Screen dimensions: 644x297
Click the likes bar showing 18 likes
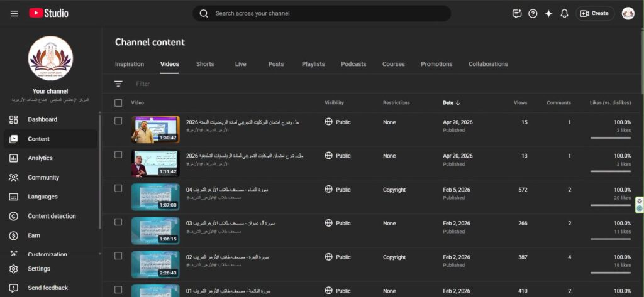611,273
